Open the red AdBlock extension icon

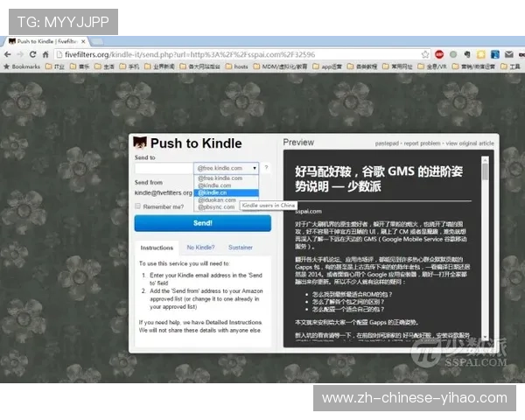[439, 54]
